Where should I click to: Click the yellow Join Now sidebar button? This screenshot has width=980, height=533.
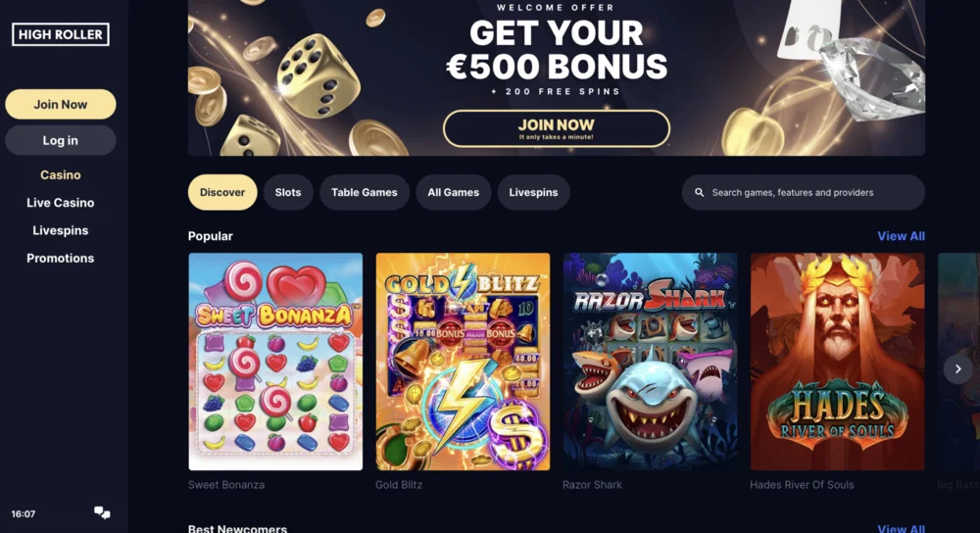(61, 105)
